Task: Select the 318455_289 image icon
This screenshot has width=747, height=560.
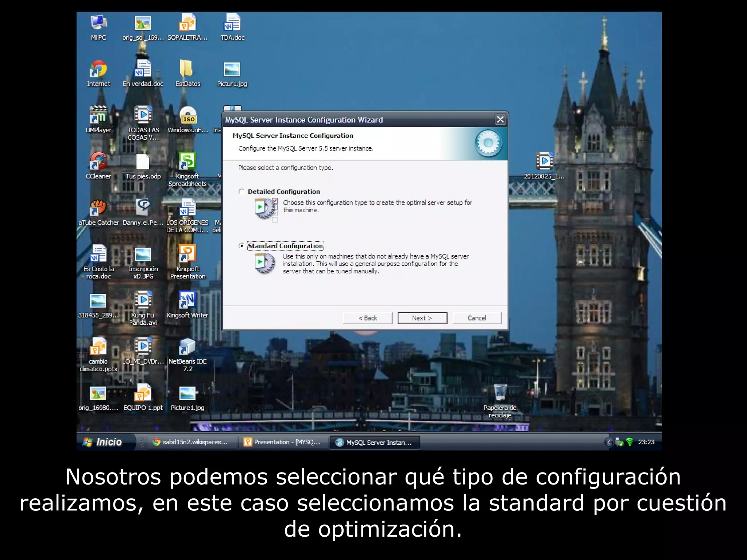Action: [98, 301]
